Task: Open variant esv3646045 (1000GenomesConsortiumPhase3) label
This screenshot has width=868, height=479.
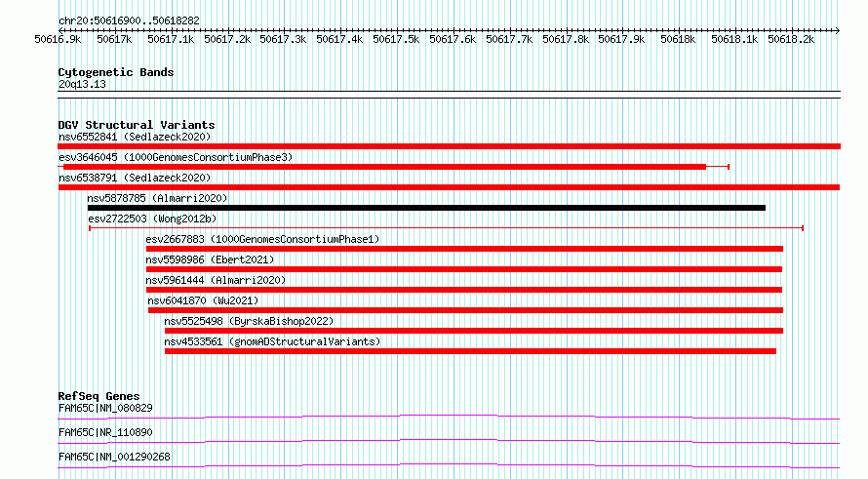Action: tap(176, 157)
